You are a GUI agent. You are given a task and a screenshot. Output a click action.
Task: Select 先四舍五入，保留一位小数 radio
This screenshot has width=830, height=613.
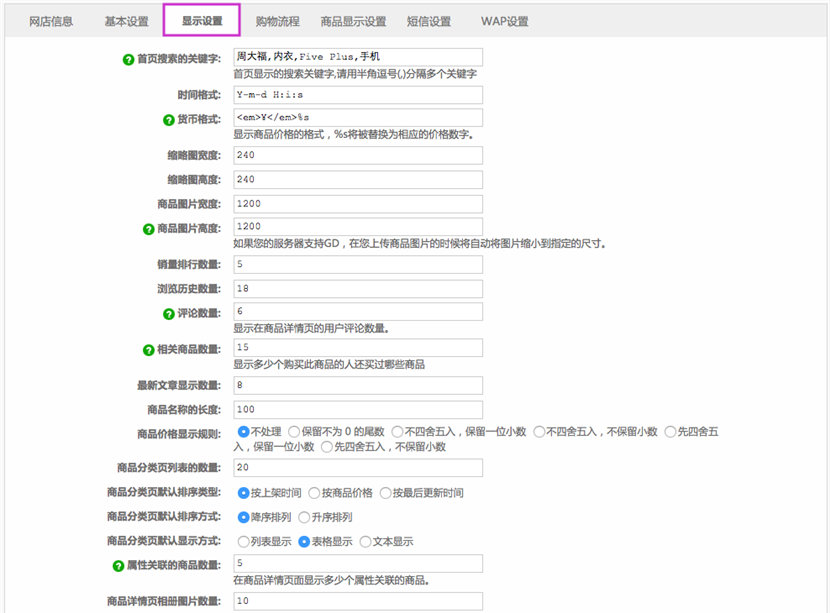tap(670, 432)
